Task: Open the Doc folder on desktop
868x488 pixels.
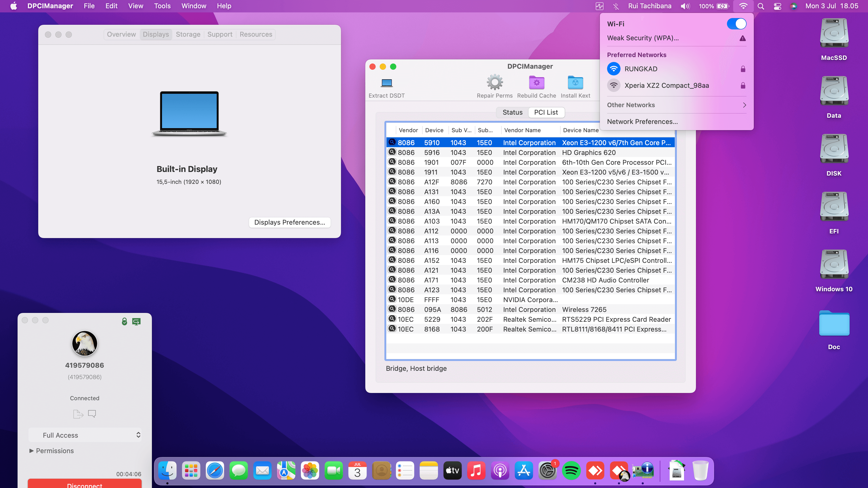Action: (x=834, y=323)
